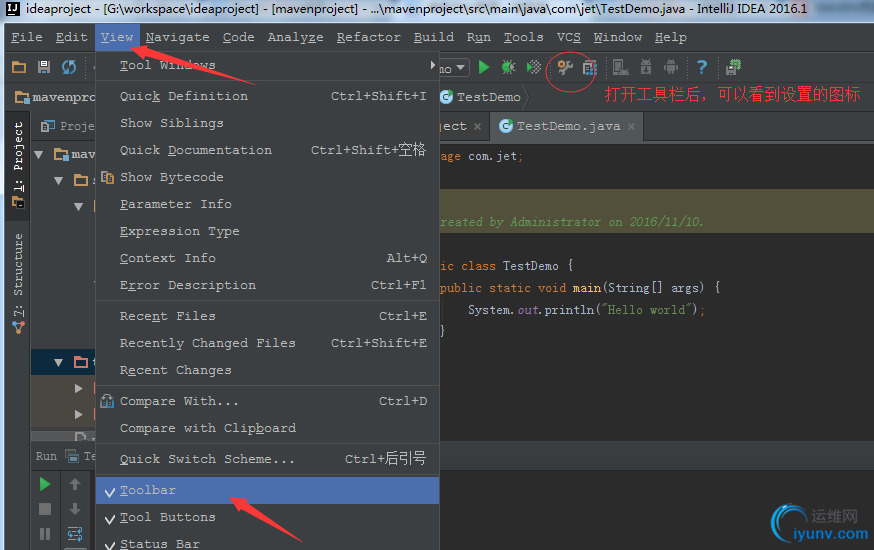874x550 pixels.
Task: Open the Refactor menu
Action: pyautogui.click(x=368, y=37)
